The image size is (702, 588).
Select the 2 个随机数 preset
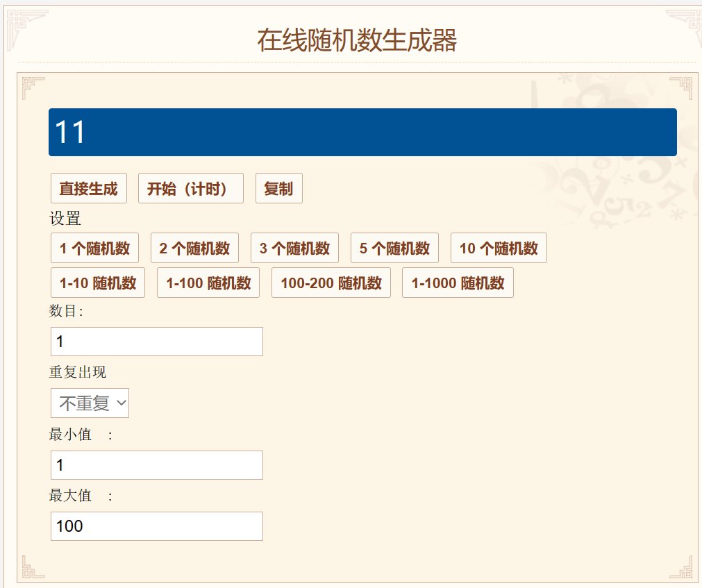click(x=194, y=248)
